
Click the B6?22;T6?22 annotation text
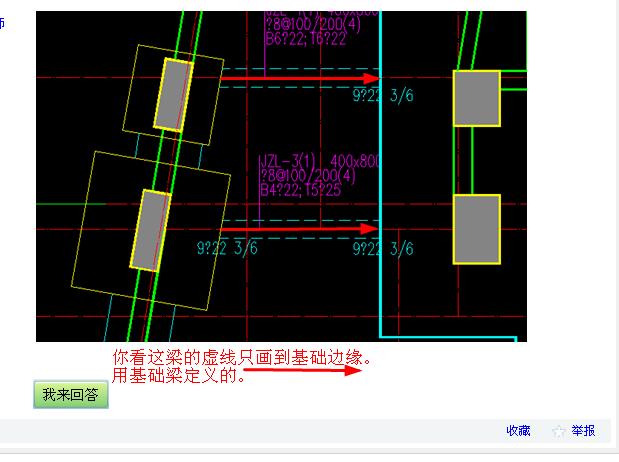tap(306, 38)
